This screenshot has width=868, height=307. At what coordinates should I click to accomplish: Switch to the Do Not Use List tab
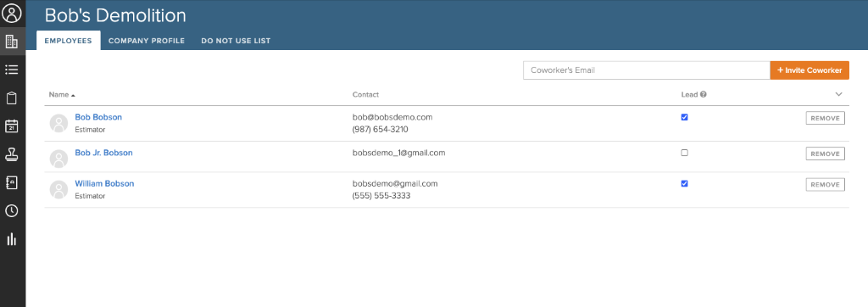tap(236, 41)
